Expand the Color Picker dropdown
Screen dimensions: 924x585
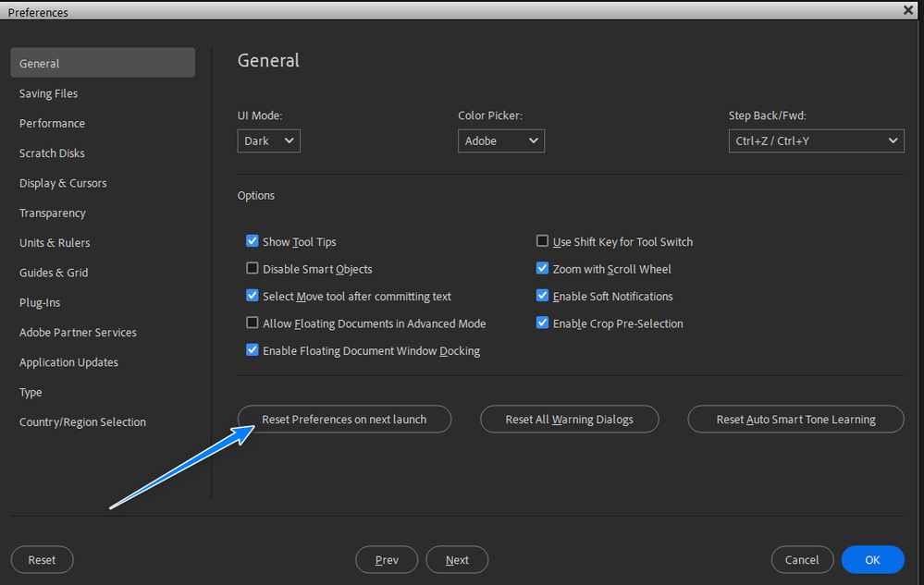point(500,141)
